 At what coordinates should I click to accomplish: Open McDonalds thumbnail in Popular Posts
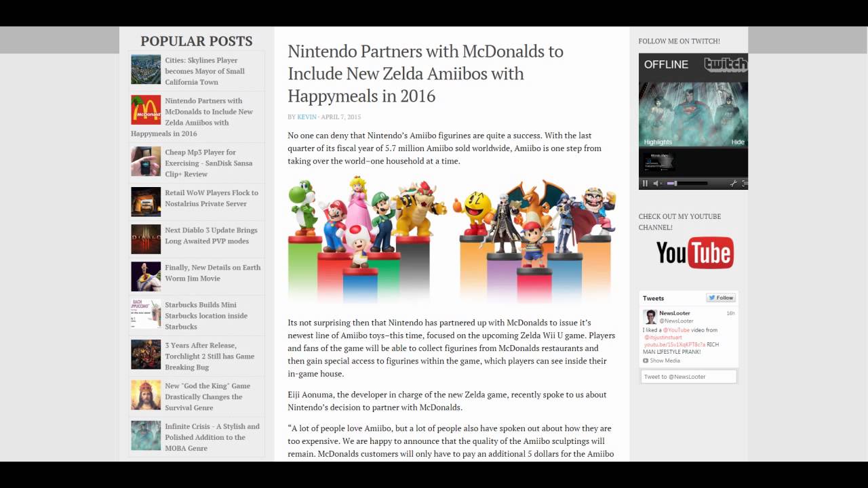[x=146, y=110]
